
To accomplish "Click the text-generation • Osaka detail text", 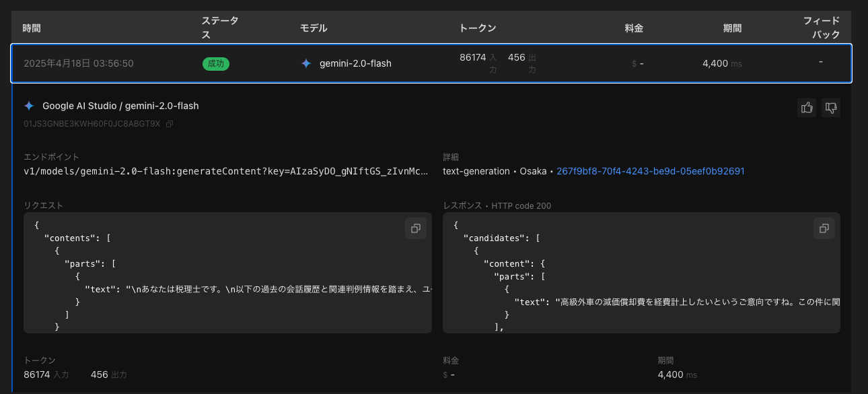I will 495,171.
